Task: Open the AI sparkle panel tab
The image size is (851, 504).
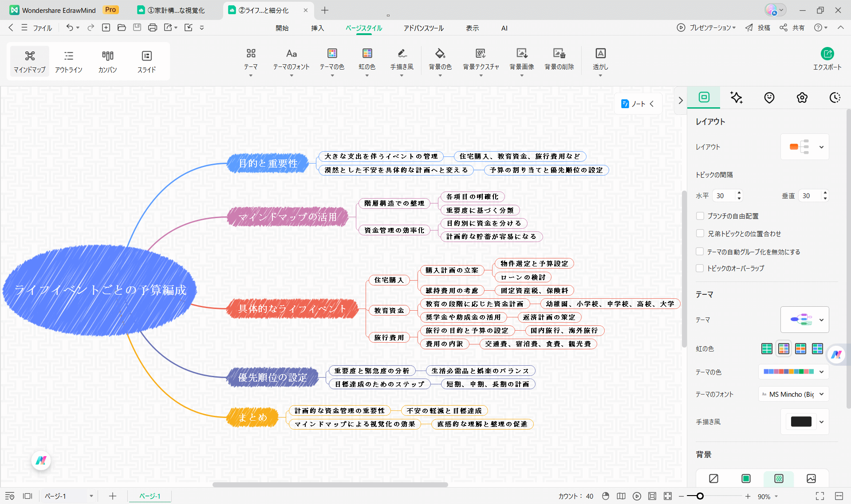Action: click(737, 98)
